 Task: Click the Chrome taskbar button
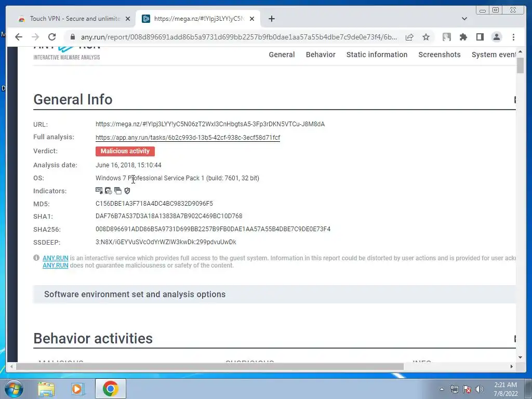[x=111, y=389]
